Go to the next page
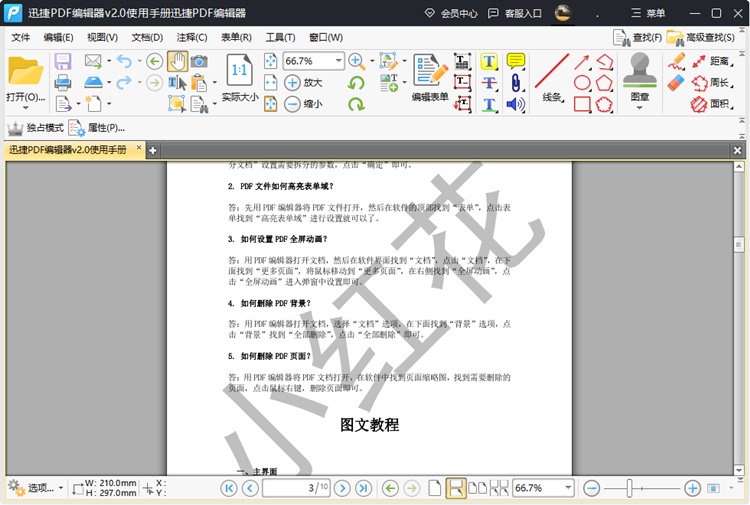 tap(342, 488)
